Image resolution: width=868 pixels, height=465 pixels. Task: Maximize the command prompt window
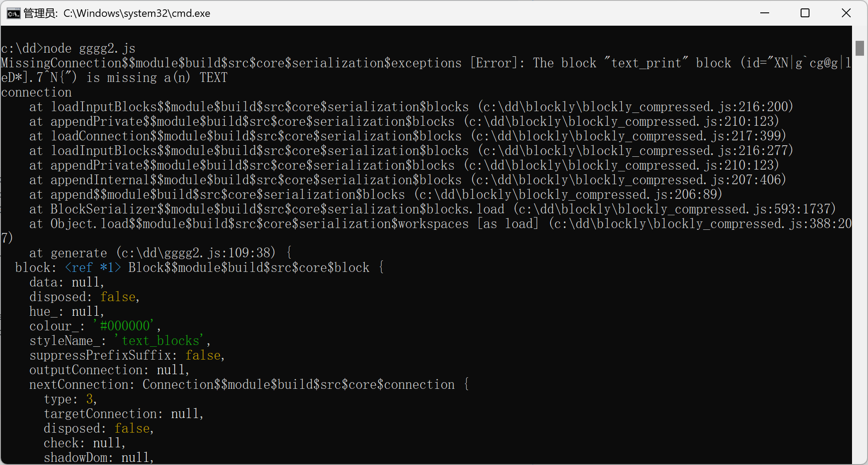[805, 13]
